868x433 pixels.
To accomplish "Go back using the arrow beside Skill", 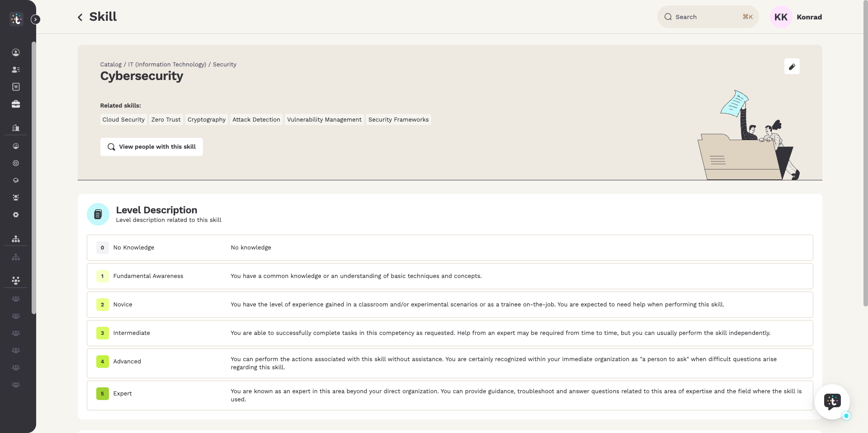I will pos(80,17).
